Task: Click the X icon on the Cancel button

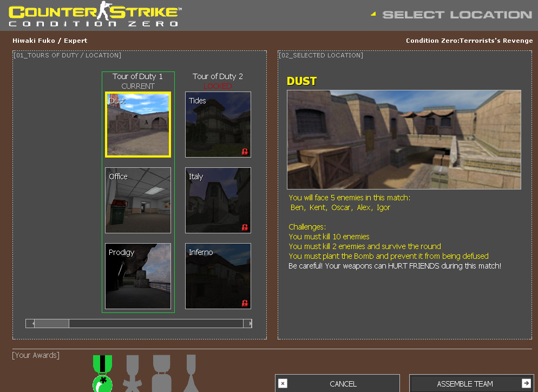Action: point(283,383)
